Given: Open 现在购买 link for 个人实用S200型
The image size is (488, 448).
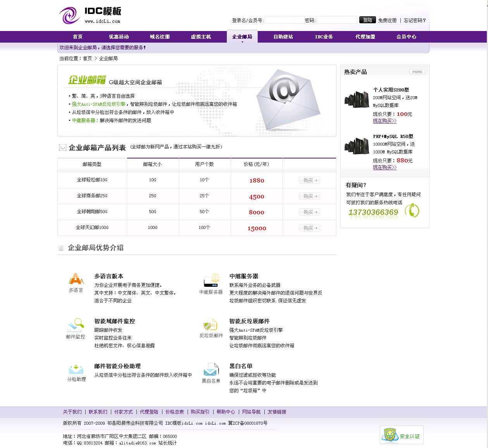Looking at the screenshot, I should tap(385, 121).
